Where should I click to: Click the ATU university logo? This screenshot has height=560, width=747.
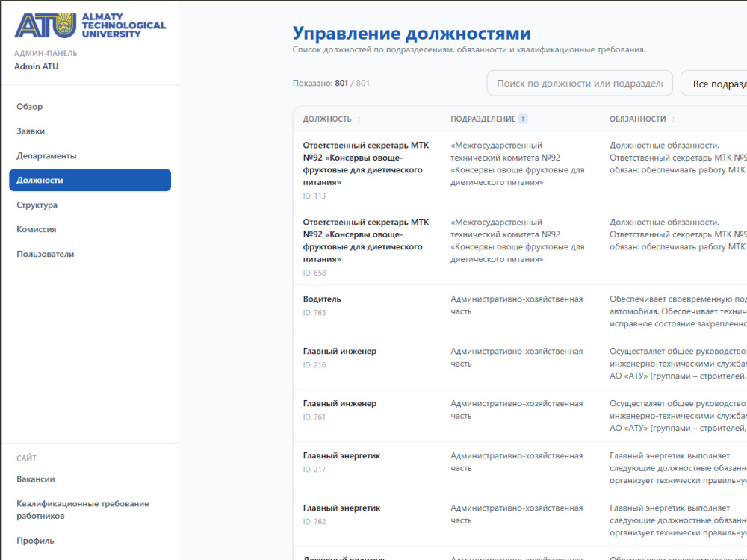(90, 25)
